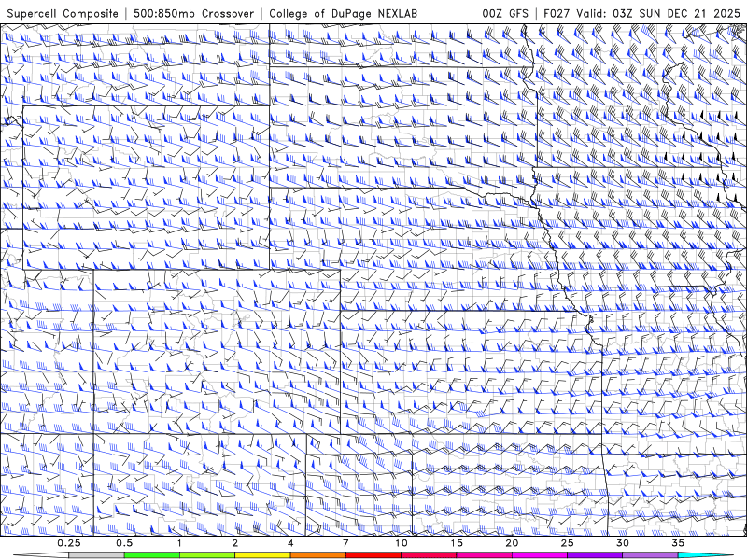Click 'College of DuPage NEXLAB' header text
This screenshot has width=747, height=560.
(x=343, y=14)
